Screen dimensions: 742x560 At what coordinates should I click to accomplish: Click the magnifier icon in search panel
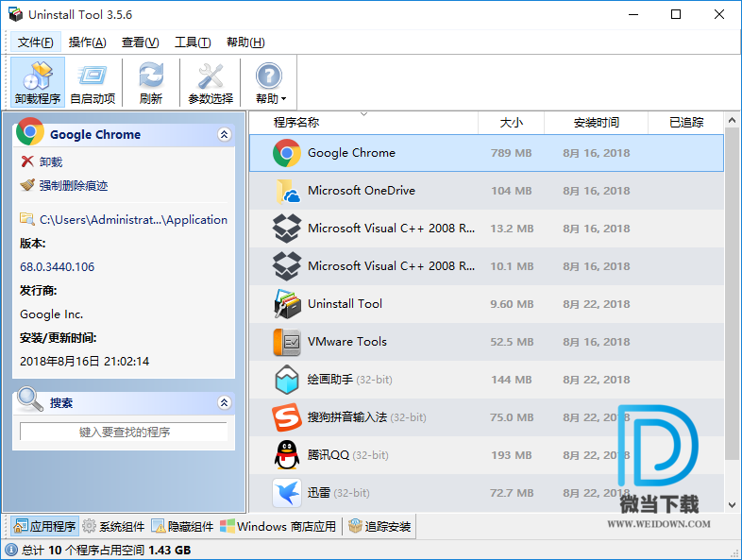click(30, 399)
